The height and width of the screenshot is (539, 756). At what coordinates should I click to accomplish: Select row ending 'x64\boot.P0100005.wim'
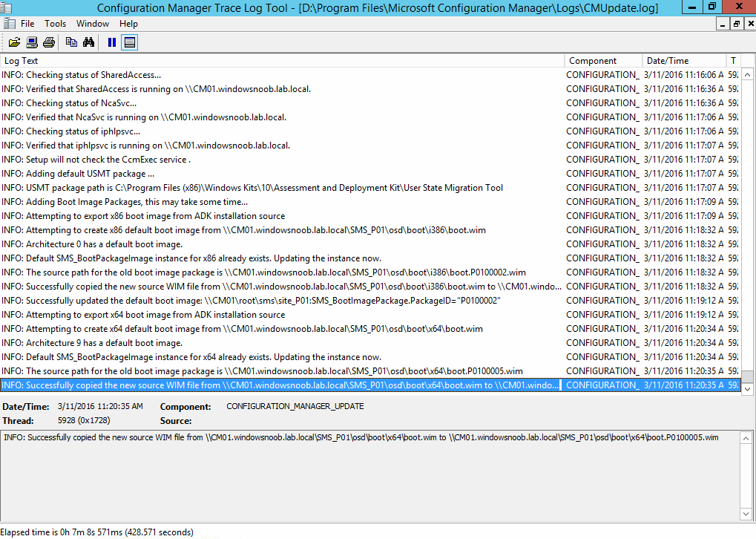tap(370, 371)
